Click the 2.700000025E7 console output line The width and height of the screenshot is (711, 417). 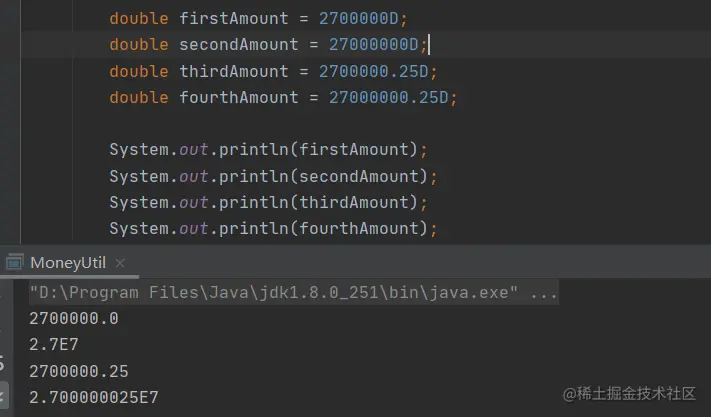[94, 398]
